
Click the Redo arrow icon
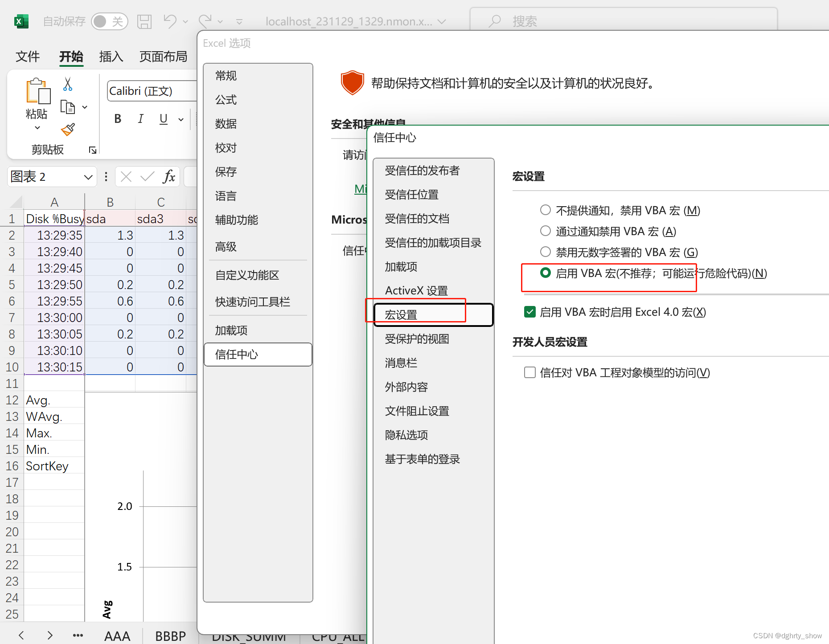point(205,21)
